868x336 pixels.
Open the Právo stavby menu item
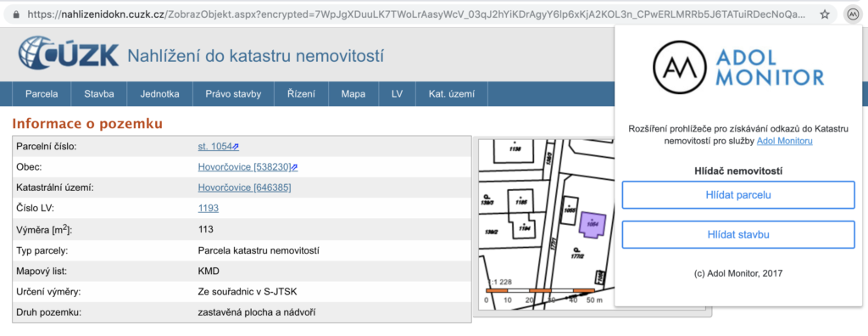pos(233,93)
